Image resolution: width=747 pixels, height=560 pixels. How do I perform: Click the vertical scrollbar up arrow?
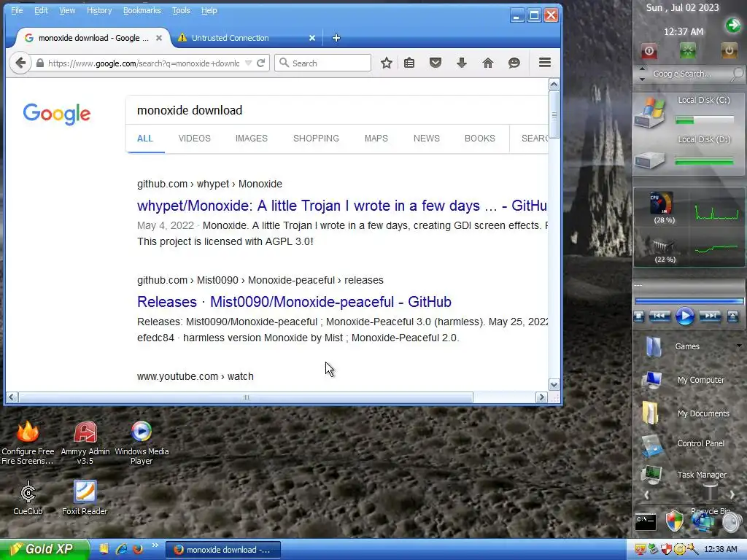[554, 85]
